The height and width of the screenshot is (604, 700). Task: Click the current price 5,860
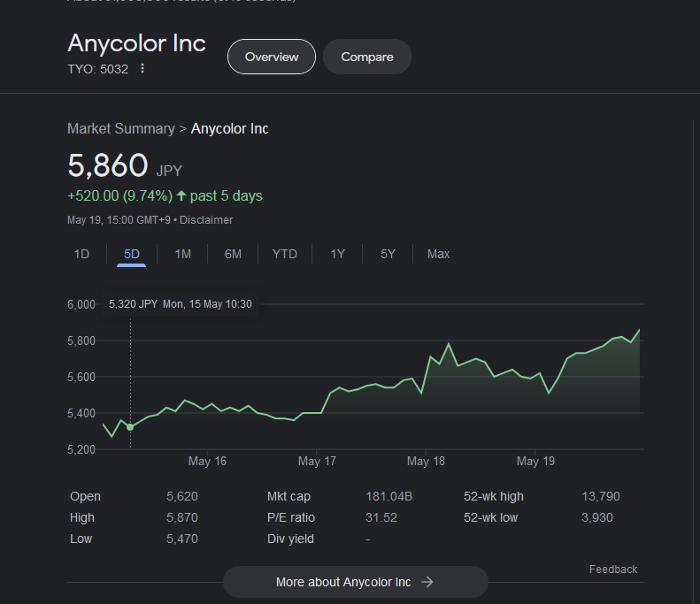(108, 165)
